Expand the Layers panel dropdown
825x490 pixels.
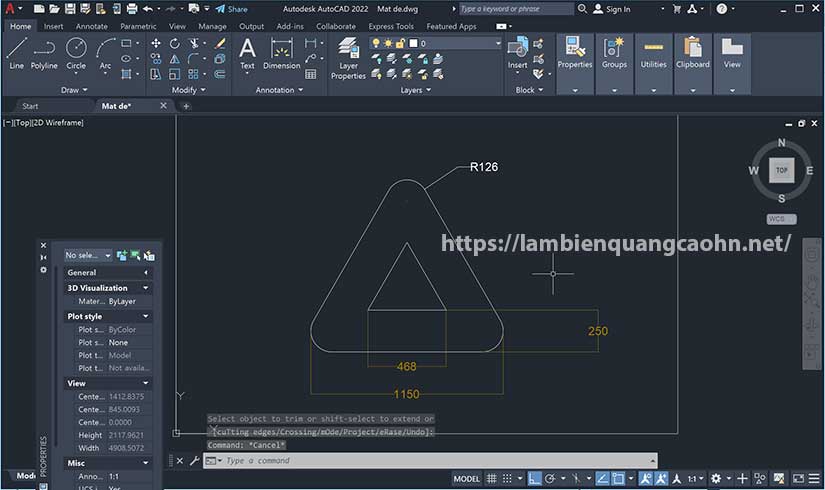[416, 90]
